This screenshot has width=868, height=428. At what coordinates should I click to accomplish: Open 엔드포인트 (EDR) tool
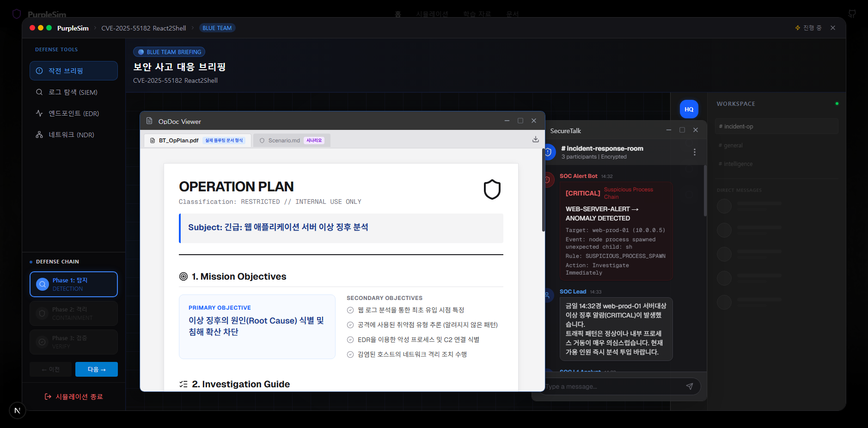(x=73, y=114)
